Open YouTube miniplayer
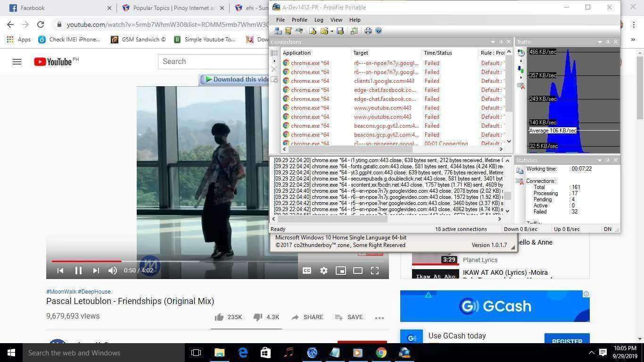 click(x=340, y=271)
